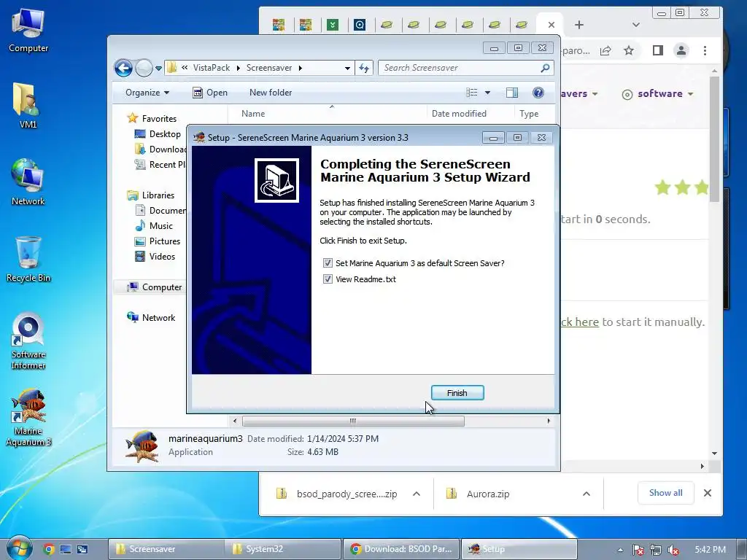The width and height of the screenshot is (747, 560).
Task: Open the address bar history dropdown
Action: point(348,68)
